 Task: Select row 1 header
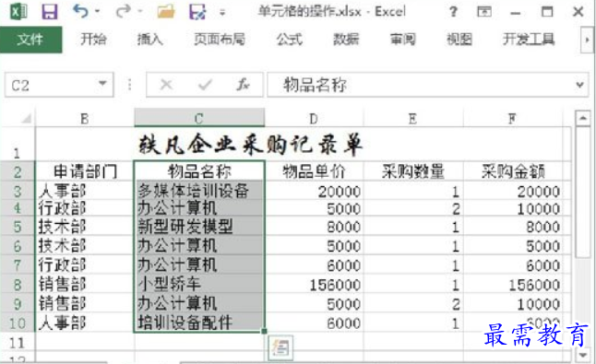pos(18,145)
